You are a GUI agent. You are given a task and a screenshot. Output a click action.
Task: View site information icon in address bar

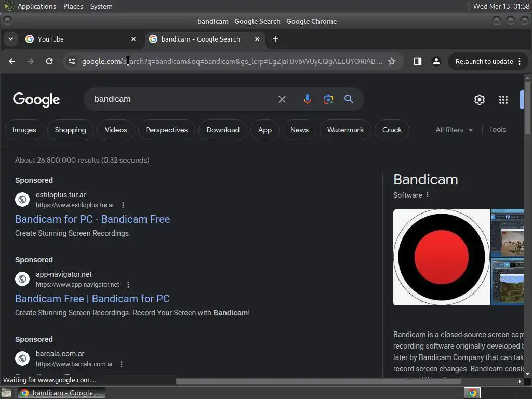click(72, 61)
